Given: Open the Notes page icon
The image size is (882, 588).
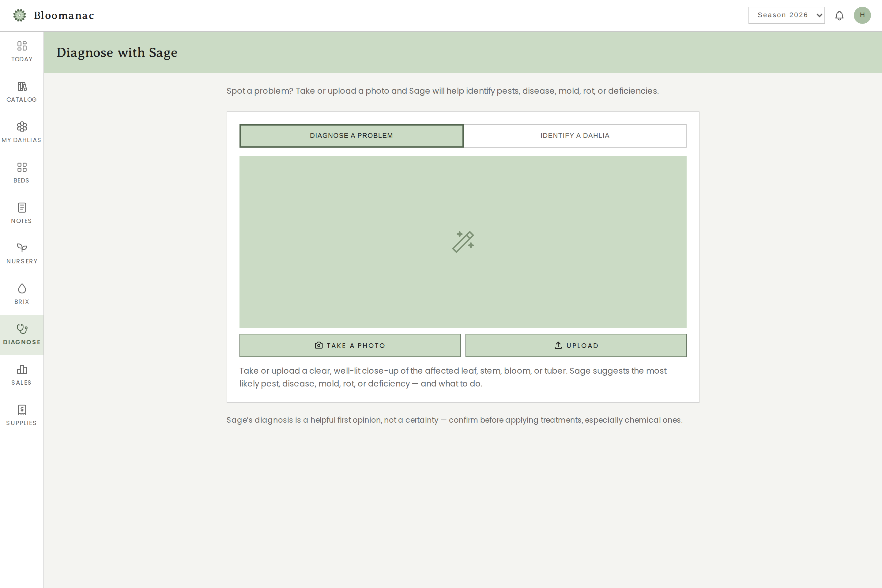Looking at the screenshot, I should pos(22,207).
